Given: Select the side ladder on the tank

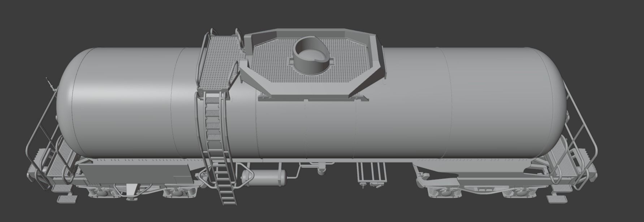Looking at the screenshot, I should pyautogui.click(x=217, y=148).
